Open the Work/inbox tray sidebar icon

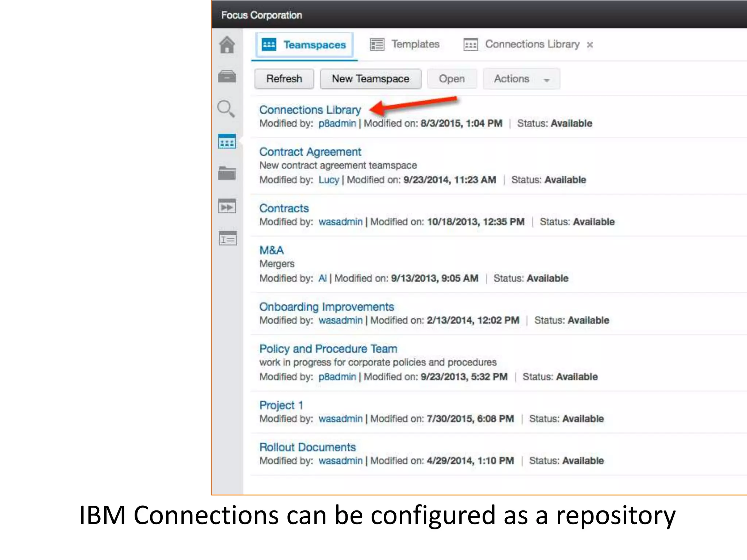[x=227, y=77]
